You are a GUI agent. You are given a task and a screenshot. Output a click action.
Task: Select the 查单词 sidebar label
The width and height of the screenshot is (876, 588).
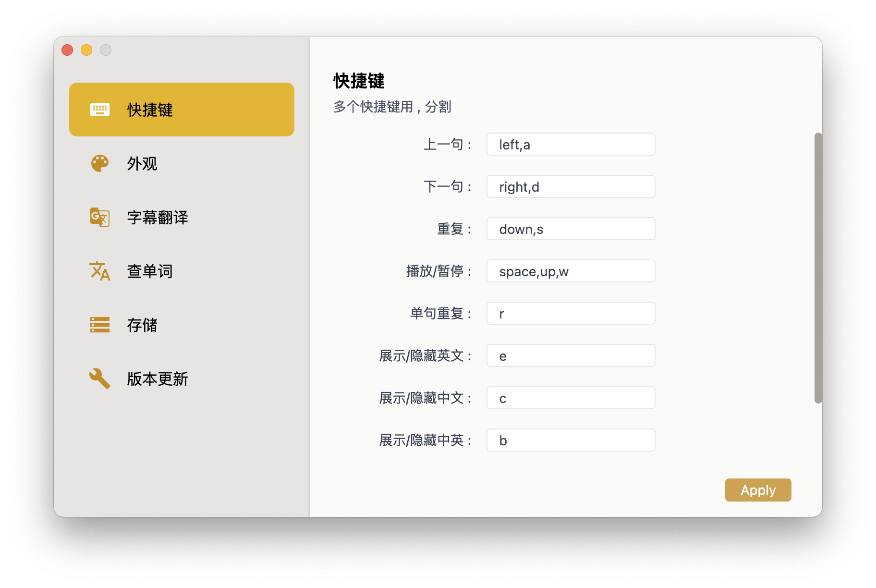click(150, 271)
